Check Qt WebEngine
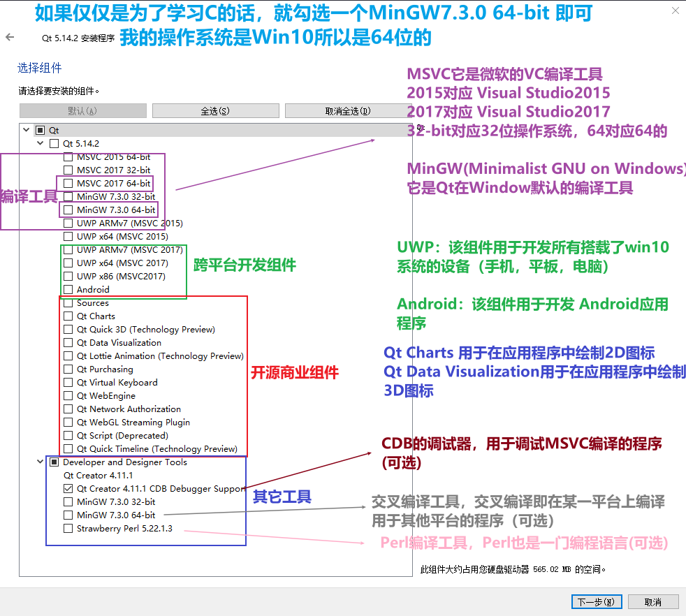This screenshot has width=686, height=616. point(68,395)
